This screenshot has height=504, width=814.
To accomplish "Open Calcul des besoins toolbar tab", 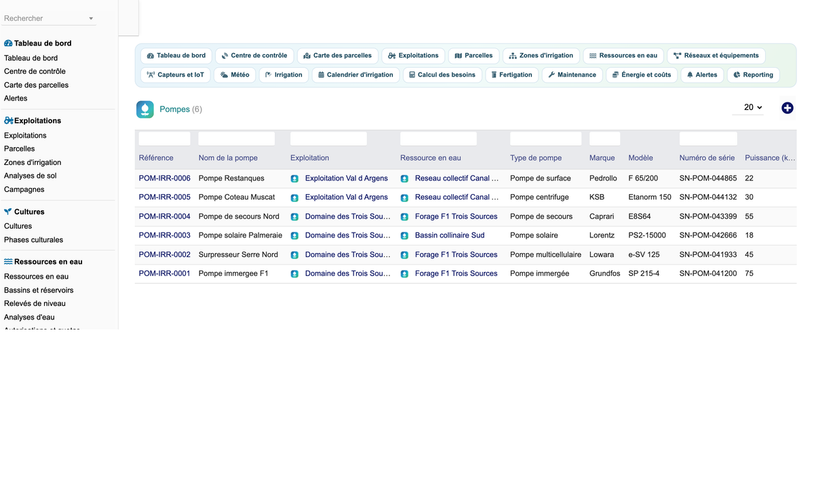I will pyautogui.click(x=442, y=75).
